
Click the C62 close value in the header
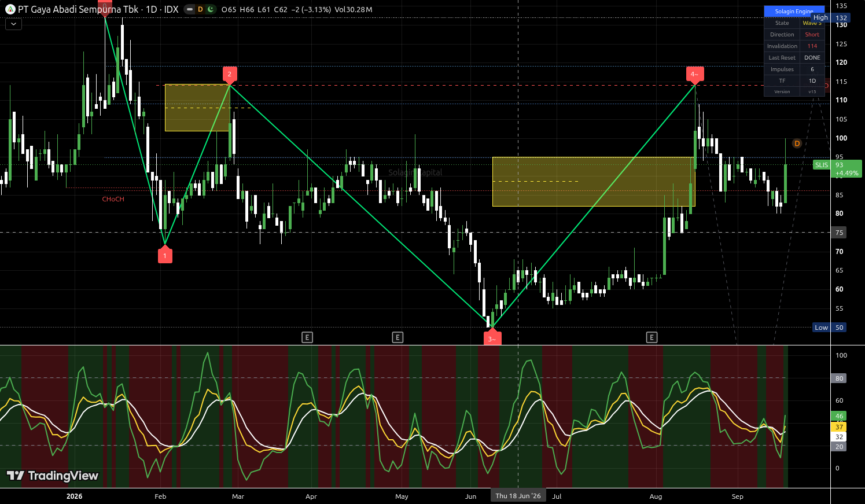tap(281, 10)
